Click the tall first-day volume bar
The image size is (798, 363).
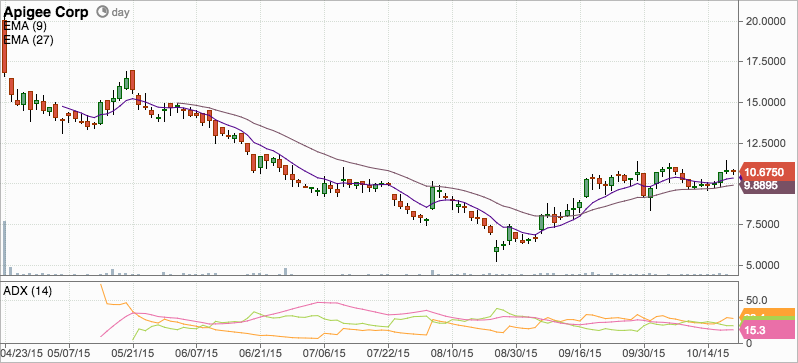pyautogui.click(x=4, y=248)
